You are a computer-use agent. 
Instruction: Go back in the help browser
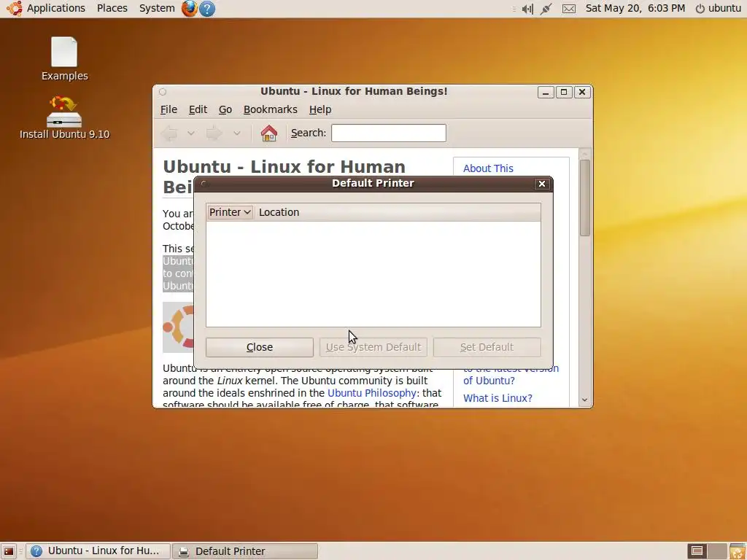tap(169, 133)
